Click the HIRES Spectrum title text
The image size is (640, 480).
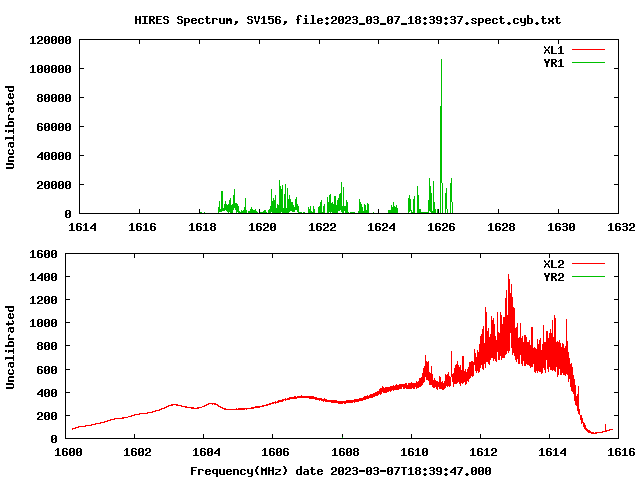tap(348, 20)
